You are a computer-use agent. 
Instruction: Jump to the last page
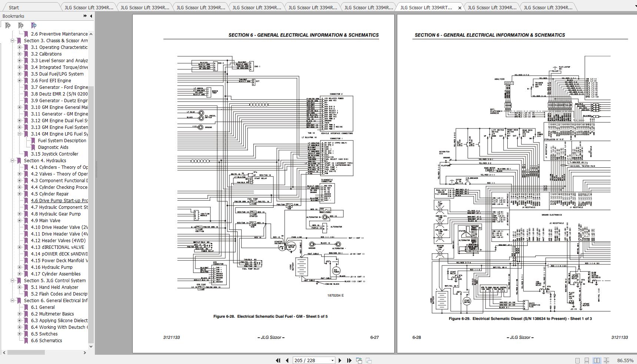click(349, 360)
